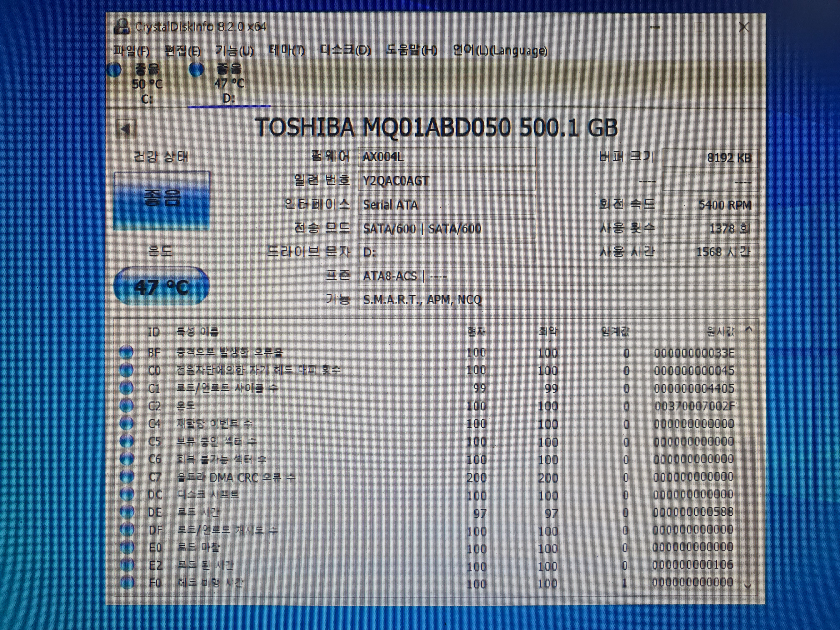Click status circle for C1 row
Screen dimensions: 840x630
126,388
